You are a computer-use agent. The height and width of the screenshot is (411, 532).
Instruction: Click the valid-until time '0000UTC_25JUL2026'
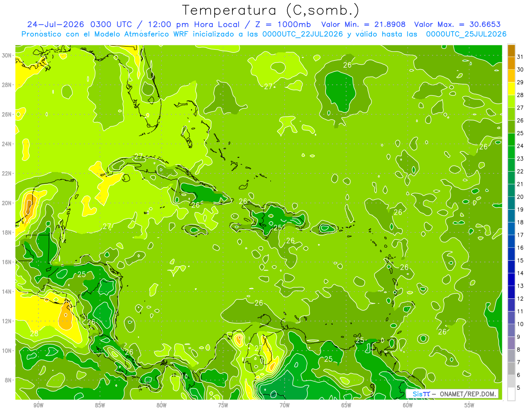tap(466, 34)
